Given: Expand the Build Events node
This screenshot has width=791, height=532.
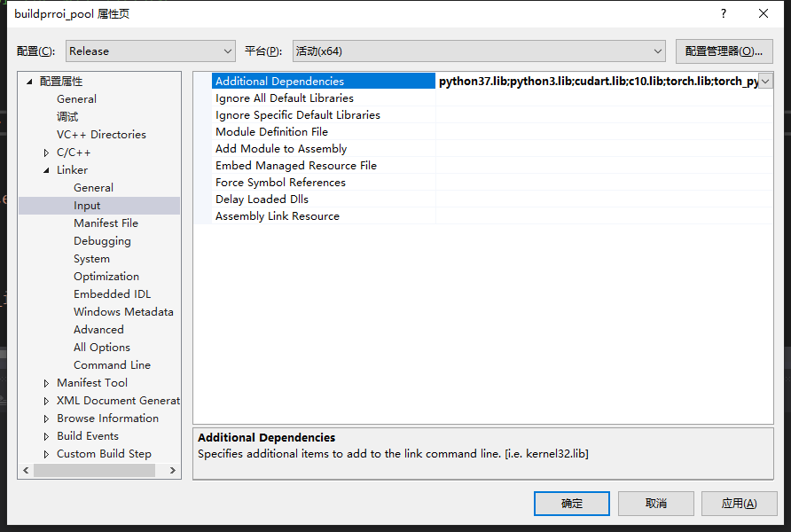Looking at the screenshot, I should [45, 435].
